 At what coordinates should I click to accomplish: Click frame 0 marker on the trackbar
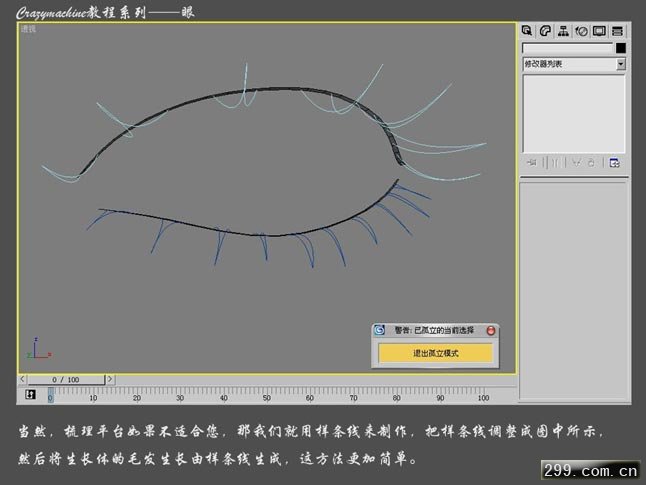pyautogui.click(x=50, y=396)
